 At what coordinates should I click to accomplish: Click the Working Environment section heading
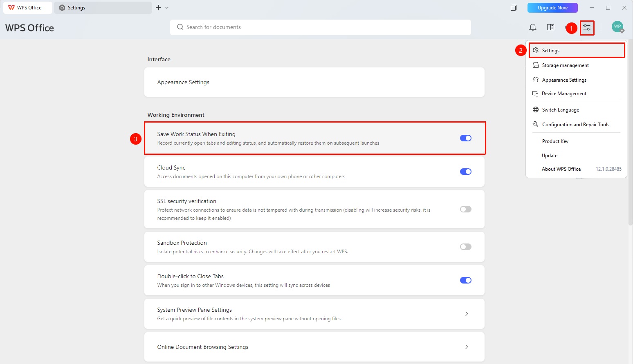pos(176,115)
